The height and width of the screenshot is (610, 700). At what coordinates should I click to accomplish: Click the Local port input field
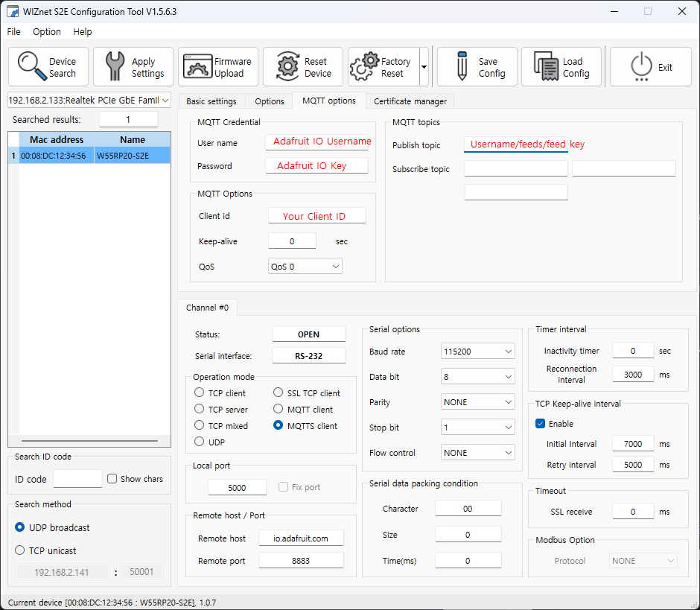(237, 488)
